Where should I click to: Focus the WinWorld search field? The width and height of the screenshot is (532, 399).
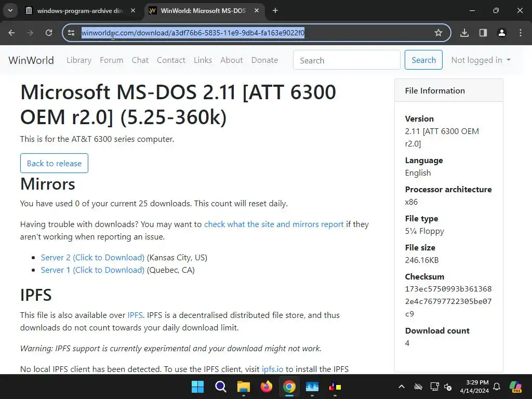[347, 60]
